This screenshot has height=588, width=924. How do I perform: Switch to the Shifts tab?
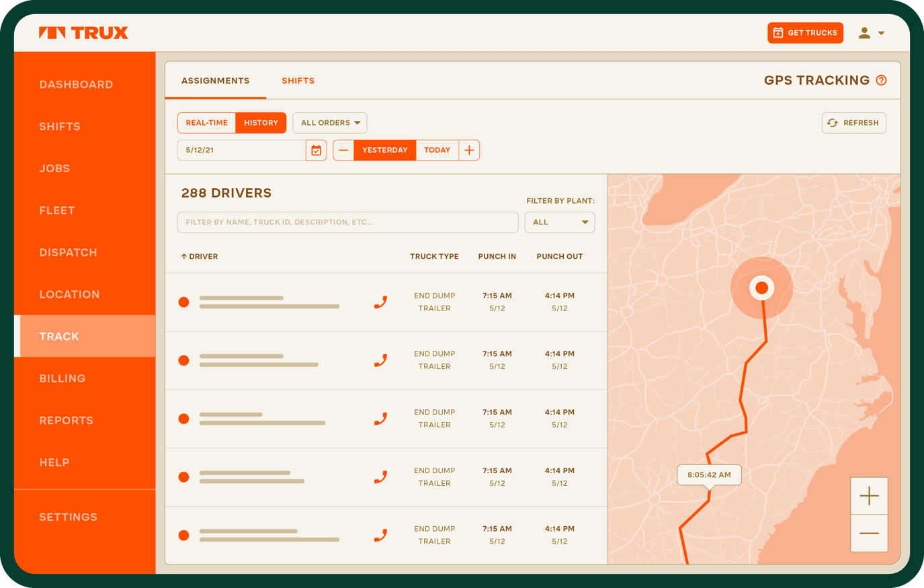tap(298, 80)
